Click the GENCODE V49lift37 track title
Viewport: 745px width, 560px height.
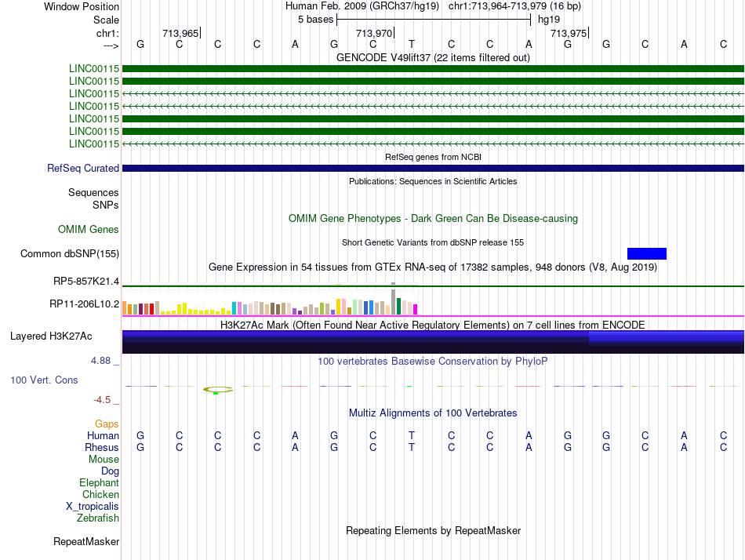(433, 57)
